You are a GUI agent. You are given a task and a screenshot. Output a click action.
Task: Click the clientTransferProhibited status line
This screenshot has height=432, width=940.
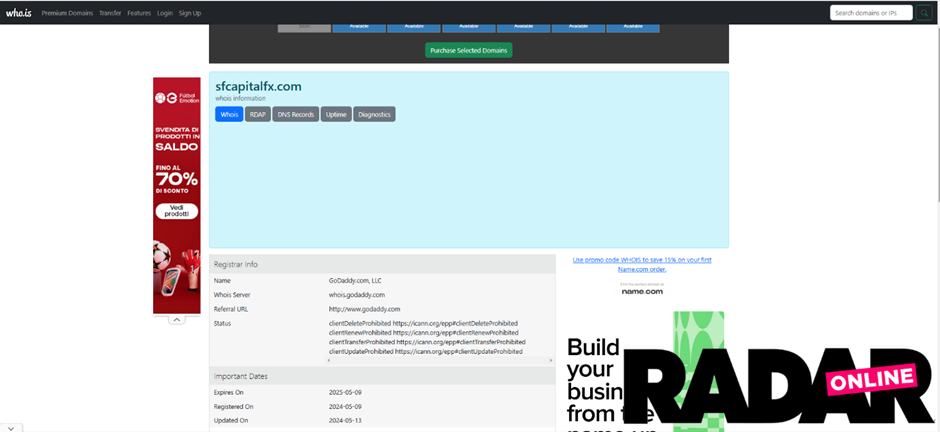(427, 342)
